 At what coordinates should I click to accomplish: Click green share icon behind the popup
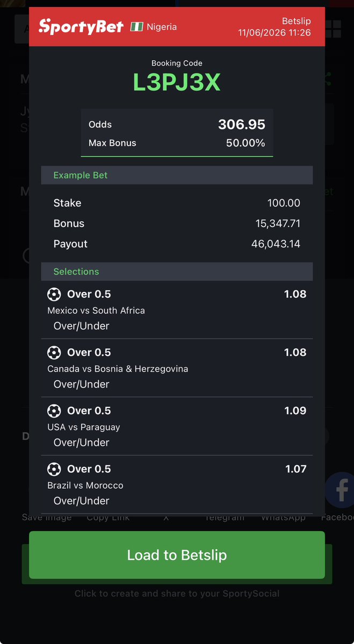pos(328,80)
